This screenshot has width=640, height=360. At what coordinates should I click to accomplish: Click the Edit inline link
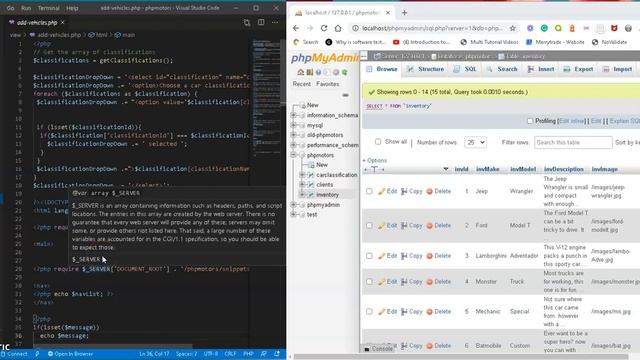click(571, 121)
